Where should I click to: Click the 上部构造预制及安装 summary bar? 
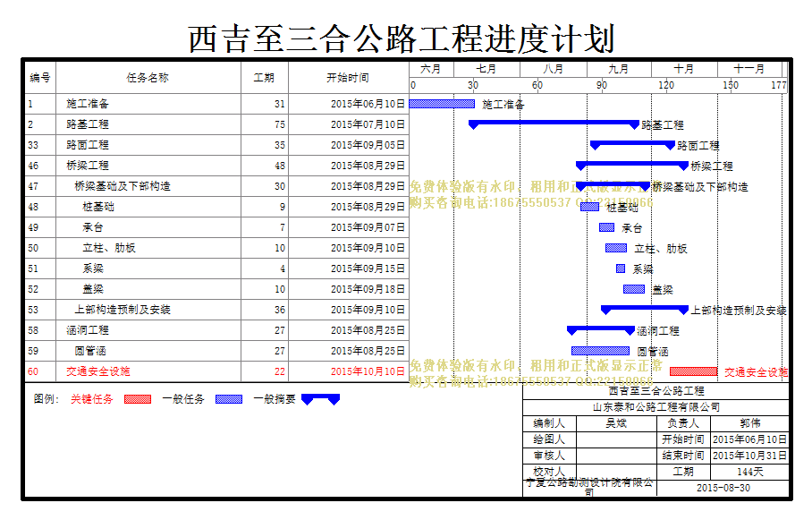click(644, 310)
